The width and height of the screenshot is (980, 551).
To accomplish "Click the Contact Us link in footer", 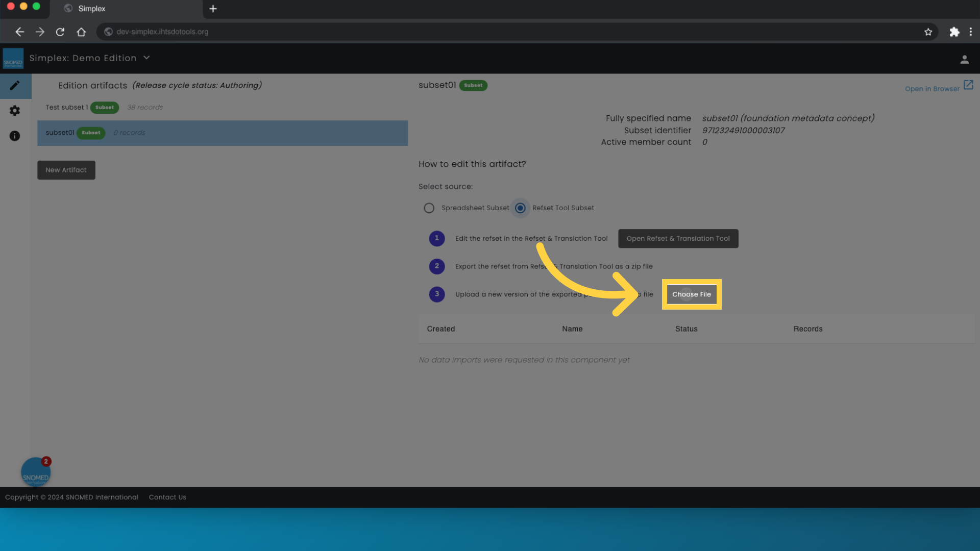I will (167, 497).
